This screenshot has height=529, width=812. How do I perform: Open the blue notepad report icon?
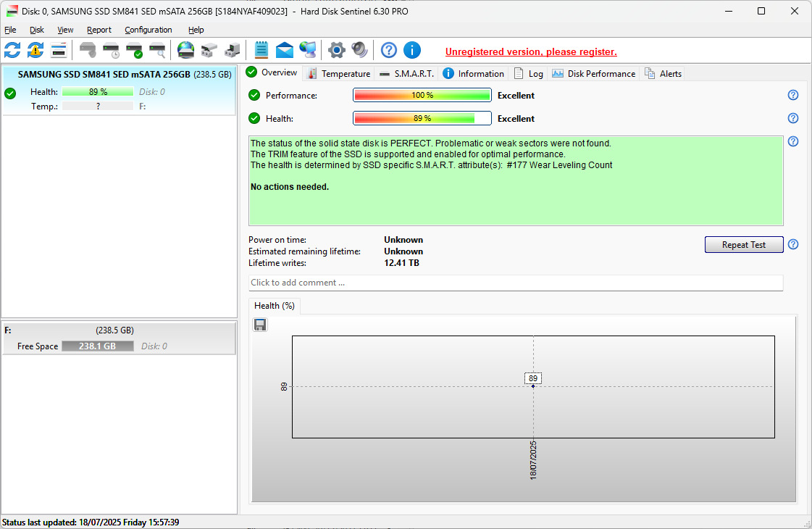tap(261, 50)
